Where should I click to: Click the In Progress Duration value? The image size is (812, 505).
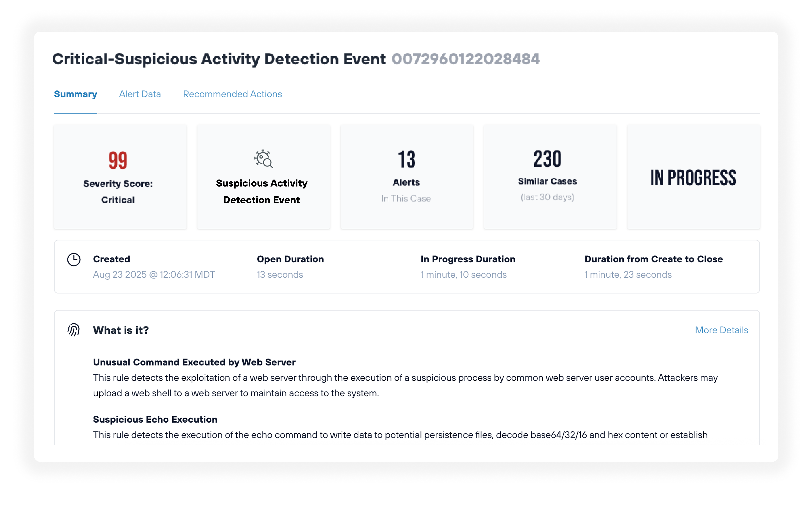pos(463,274)
